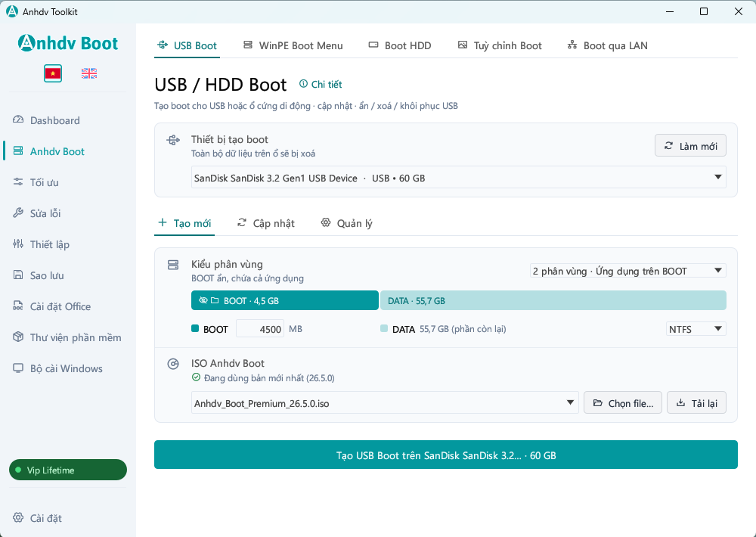Click disc icon beside ISO Anhdv Boot

pyautogui.click(x=173, y=364)
